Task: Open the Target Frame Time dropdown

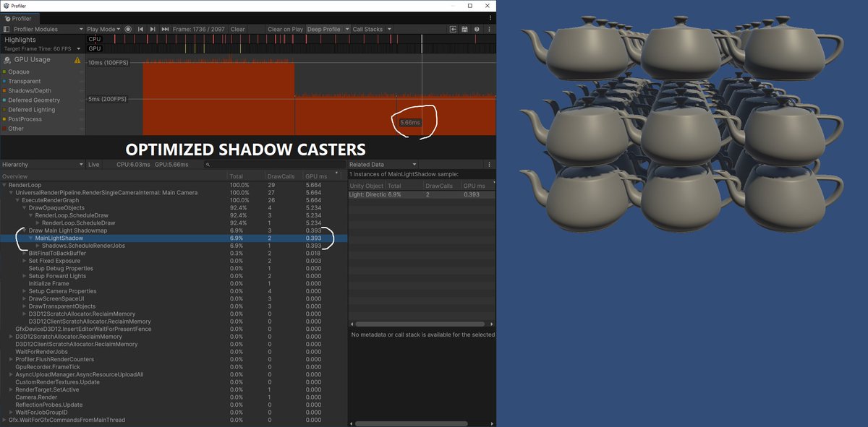Action: point(43,48)
